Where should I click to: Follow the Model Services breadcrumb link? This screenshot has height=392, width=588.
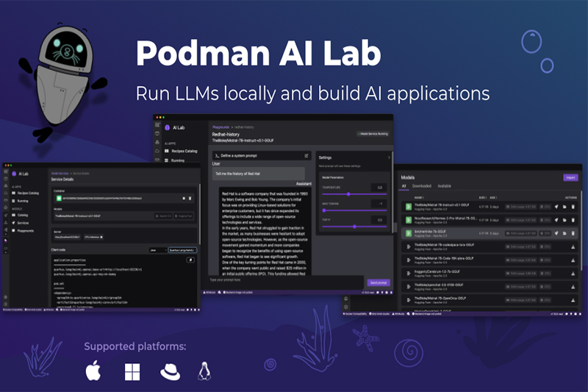pos(60,174)
